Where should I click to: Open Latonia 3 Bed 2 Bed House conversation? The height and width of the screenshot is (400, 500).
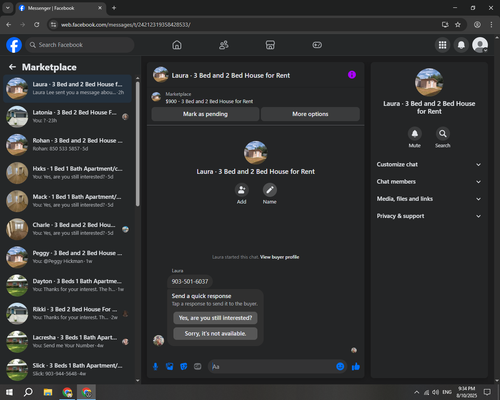click(68, 116)
